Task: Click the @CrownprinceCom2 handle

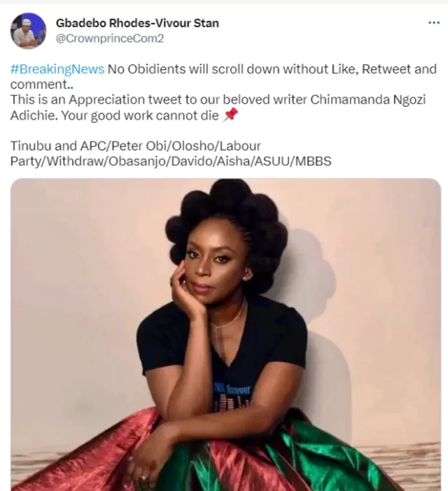Action: coord(110,39)
